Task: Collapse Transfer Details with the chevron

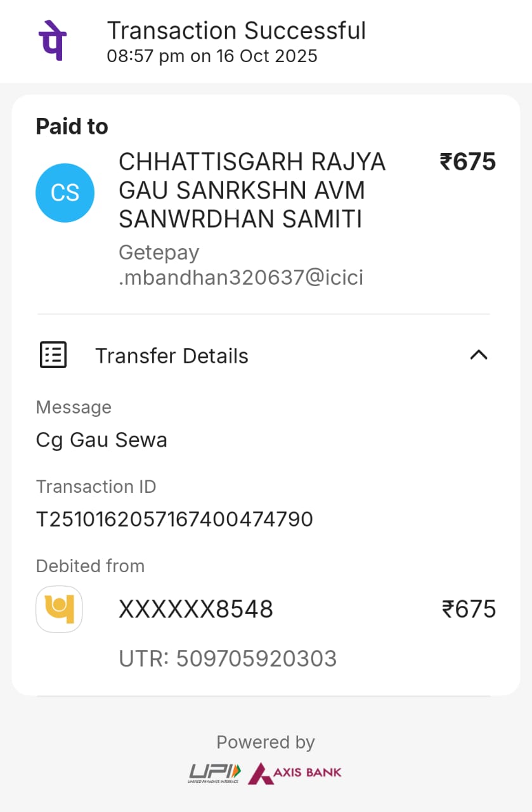Action: [478, 355]
